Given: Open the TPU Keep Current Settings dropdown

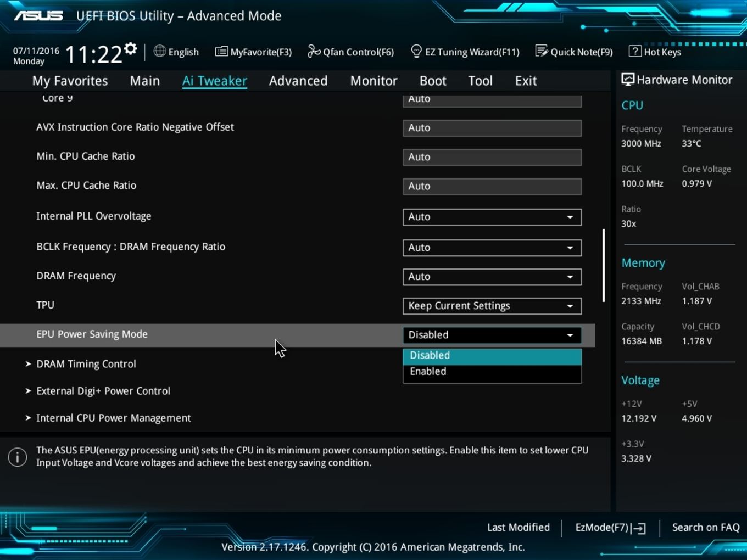Looking at the screenshot, I should click(492, 306).
